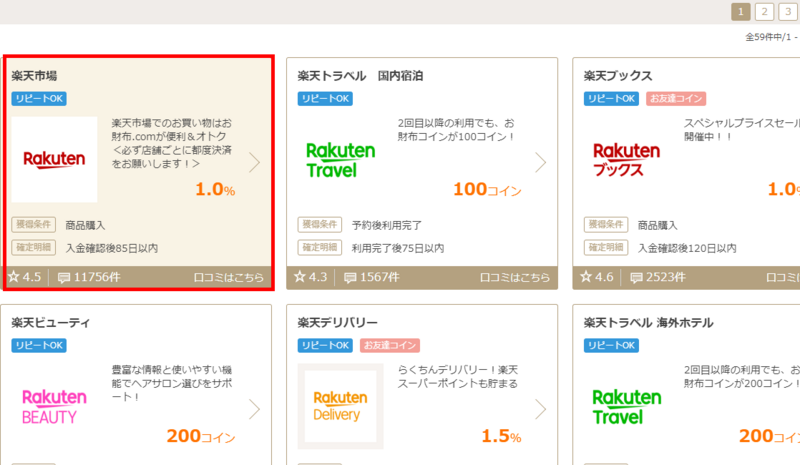Click the 200コイン reward on 楽天ビューティ
The image size is (800, 465).
pos(201,436)
